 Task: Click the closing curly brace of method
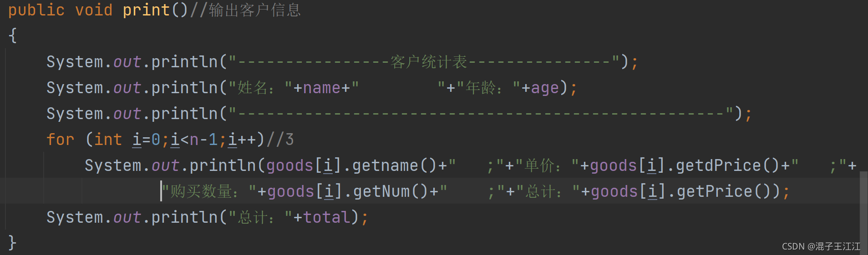tap(13, 243)
